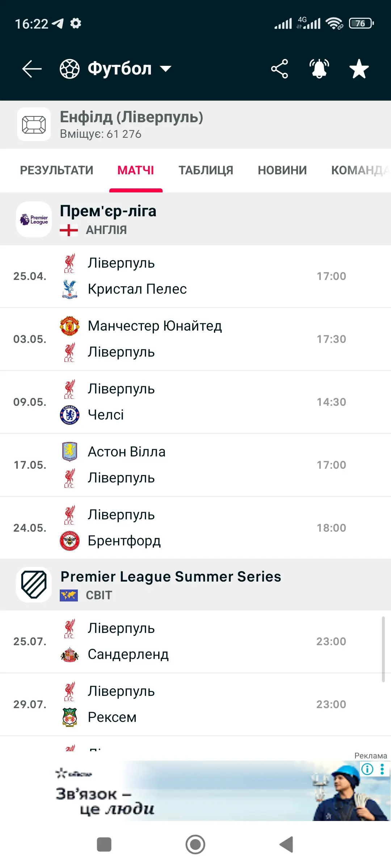The image size is (391, 868).
Task: Open the Premier League logo header
Action: [34, 219]
